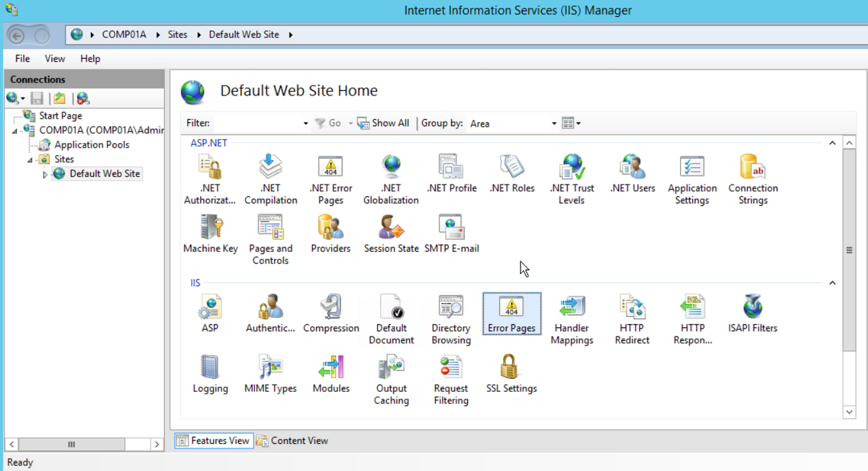This screenshot has width=868, height=471.
Task: Open Directory Browsing feature
Action: click(x=451, y=319)
